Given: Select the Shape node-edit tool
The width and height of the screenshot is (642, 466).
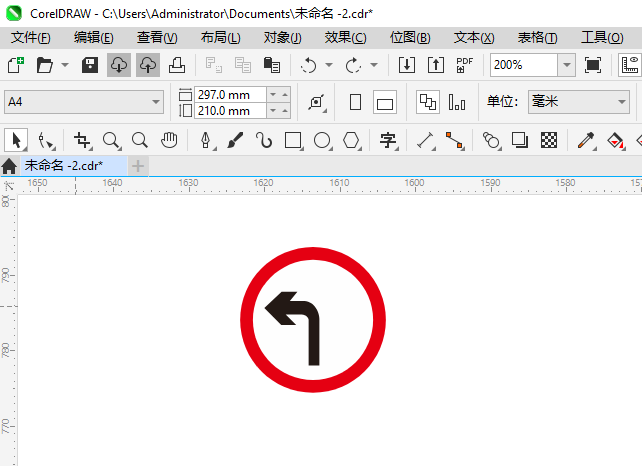Looking at the screenshot, I should tap(46, 140).
